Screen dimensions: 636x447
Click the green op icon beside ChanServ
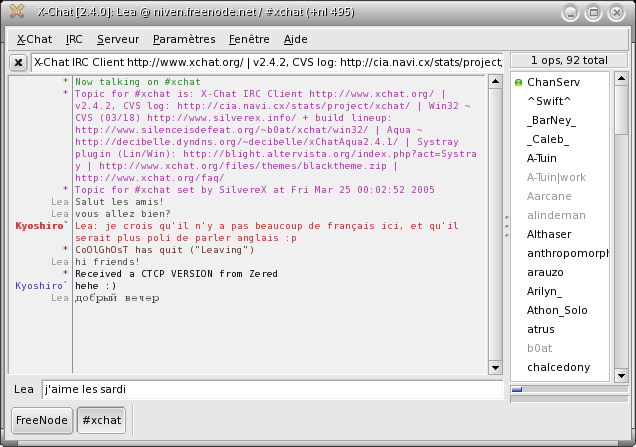[x=518, y=82]
